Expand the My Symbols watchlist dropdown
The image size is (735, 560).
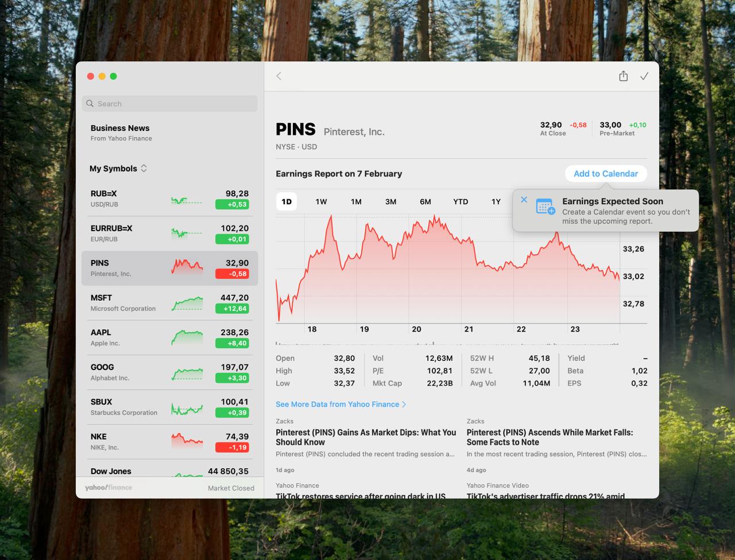(x=118, y=169)
